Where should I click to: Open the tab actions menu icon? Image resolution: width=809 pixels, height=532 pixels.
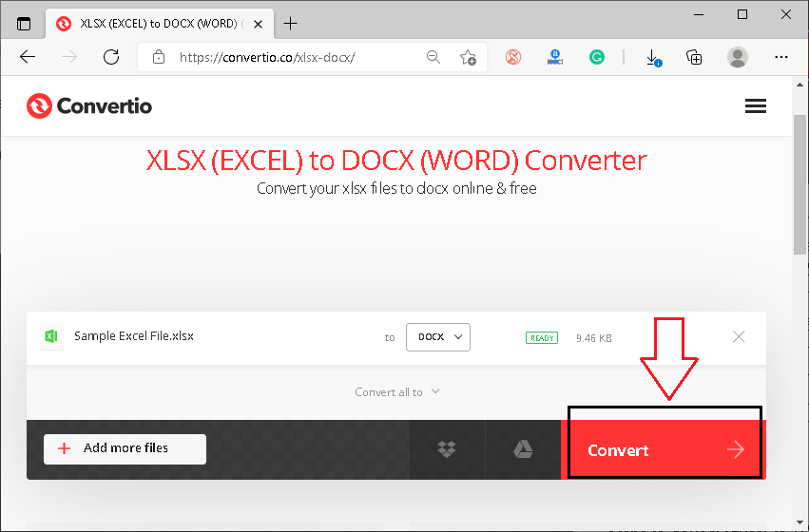[24, 24]
